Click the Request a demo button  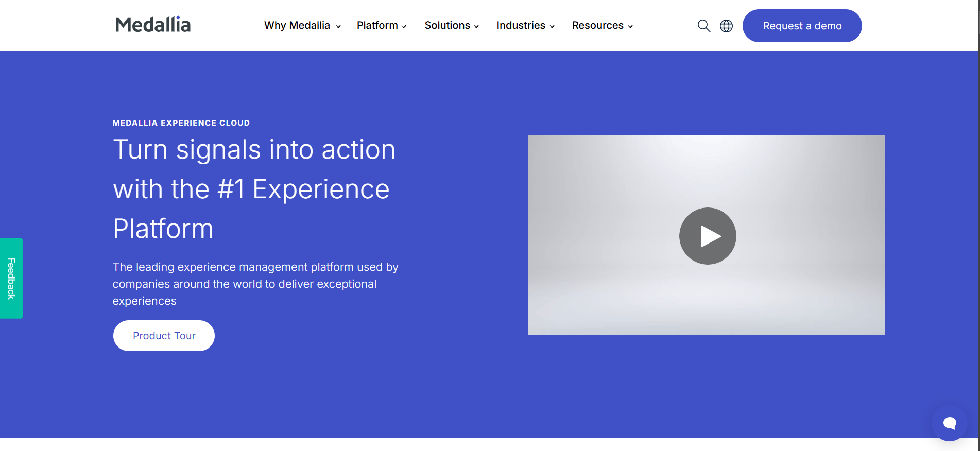802,26
